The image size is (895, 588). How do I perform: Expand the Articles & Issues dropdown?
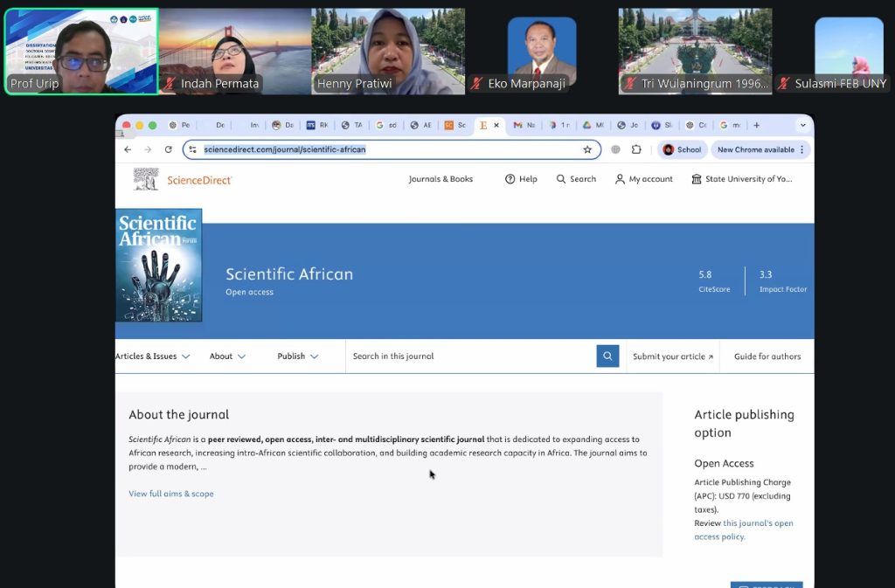point(153,356)
